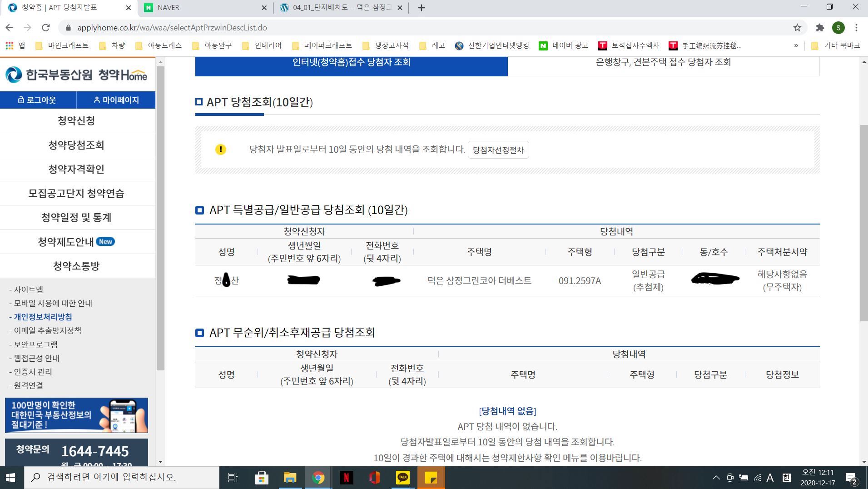Click the browser back arrow
This screenshot has width=868, height=489.
point(10,28)
